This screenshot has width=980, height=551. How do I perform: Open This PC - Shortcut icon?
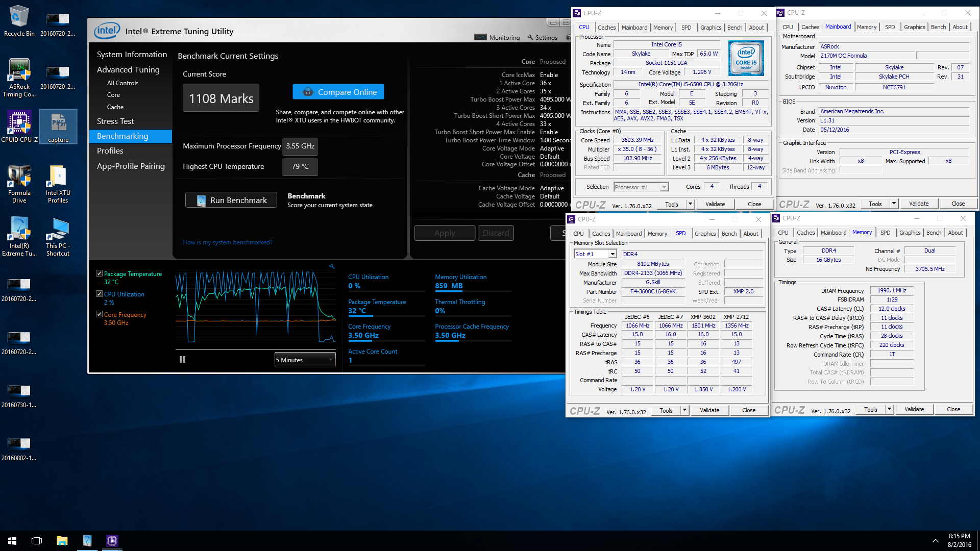coord(58,236)
